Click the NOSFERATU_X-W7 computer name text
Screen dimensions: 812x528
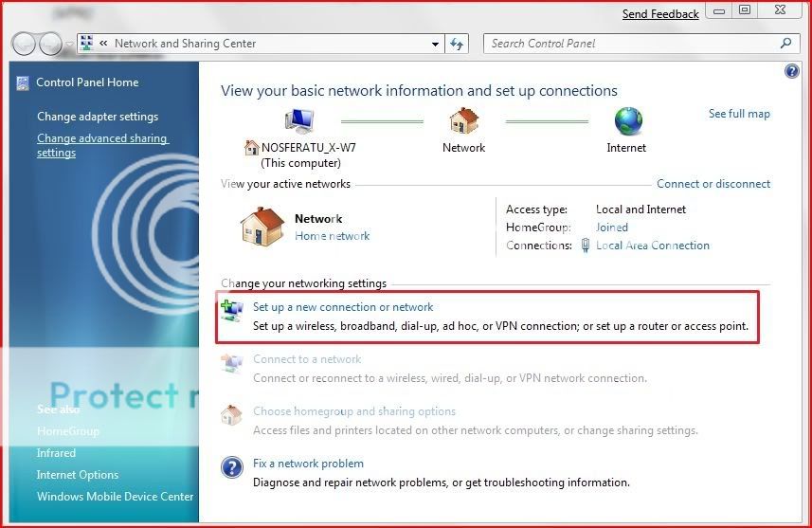[x=309, y=148]
